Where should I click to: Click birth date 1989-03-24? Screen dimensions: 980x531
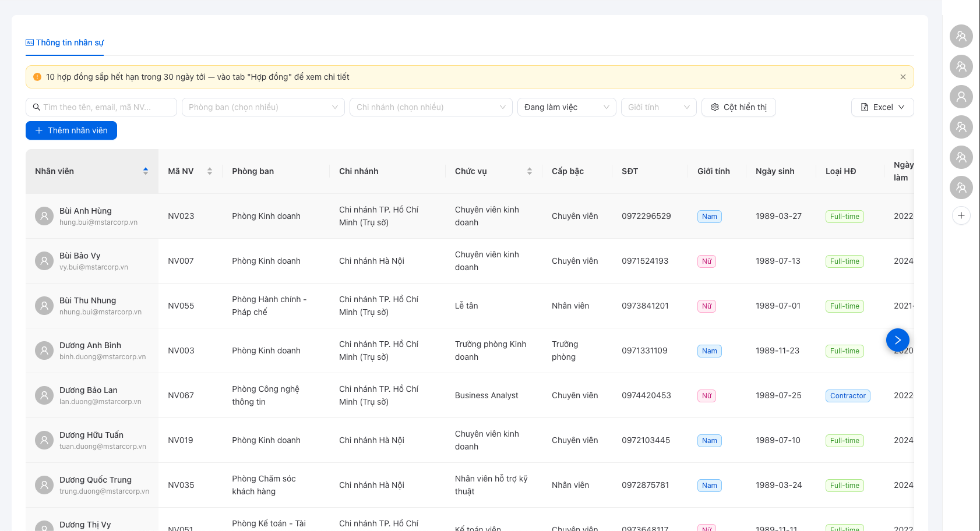(778, 485)
